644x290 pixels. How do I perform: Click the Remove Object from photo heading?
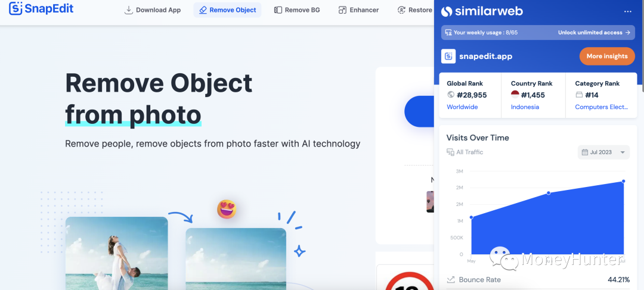pyautogui.click(x=159, y=98)
